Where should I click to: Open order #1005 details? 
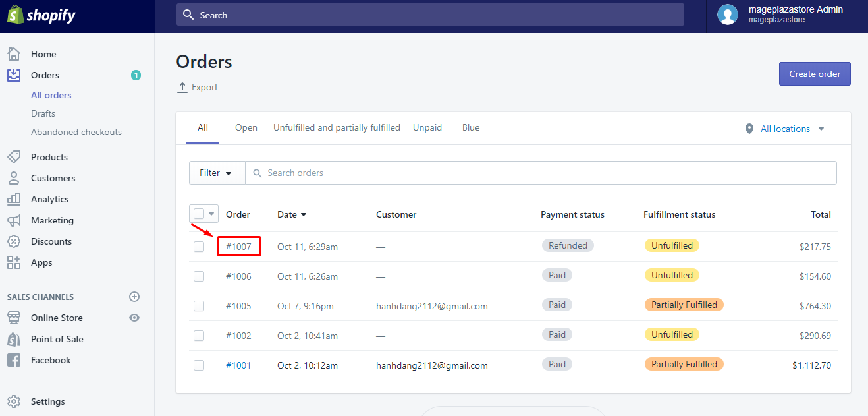(x=239, y=305)
